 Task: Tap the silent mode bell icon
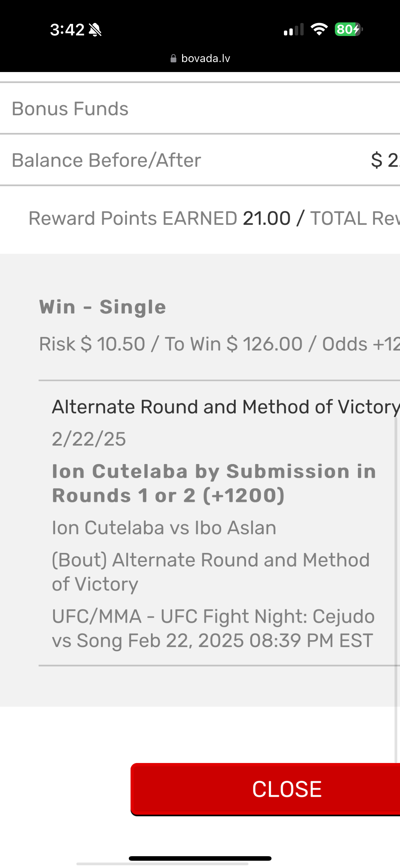click(95, 30)
